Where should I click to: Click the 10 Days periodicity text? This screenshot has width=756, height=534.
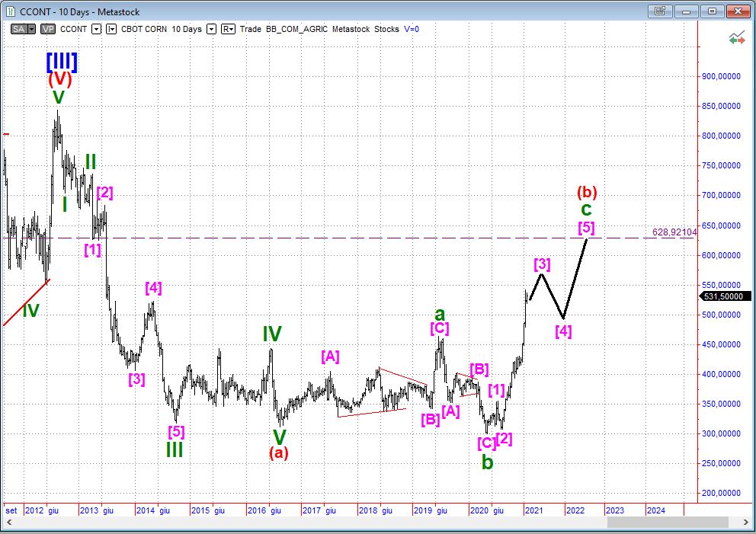(187, 29)
